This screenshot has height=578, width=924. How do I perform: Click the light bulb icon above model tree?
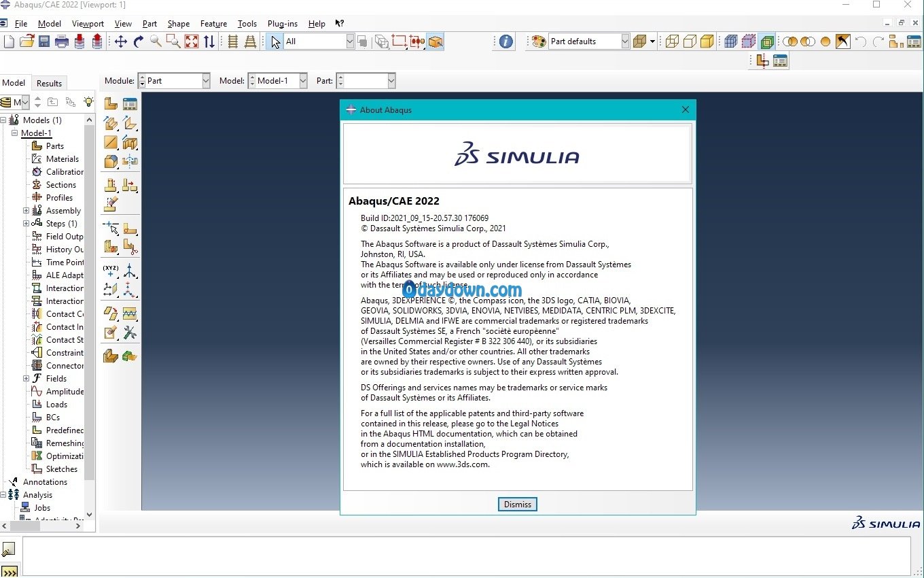pos(88,102)
